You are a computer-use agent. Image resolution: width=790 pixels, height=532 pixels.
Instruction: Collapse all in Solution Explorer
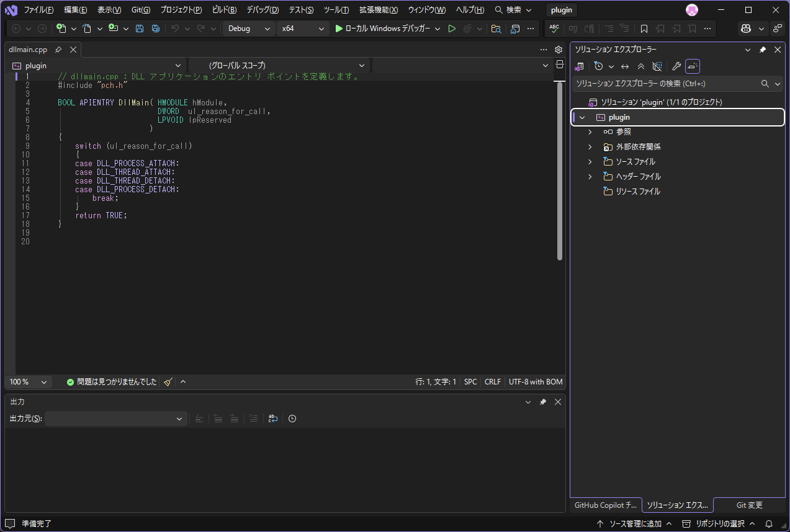[642, 66]
